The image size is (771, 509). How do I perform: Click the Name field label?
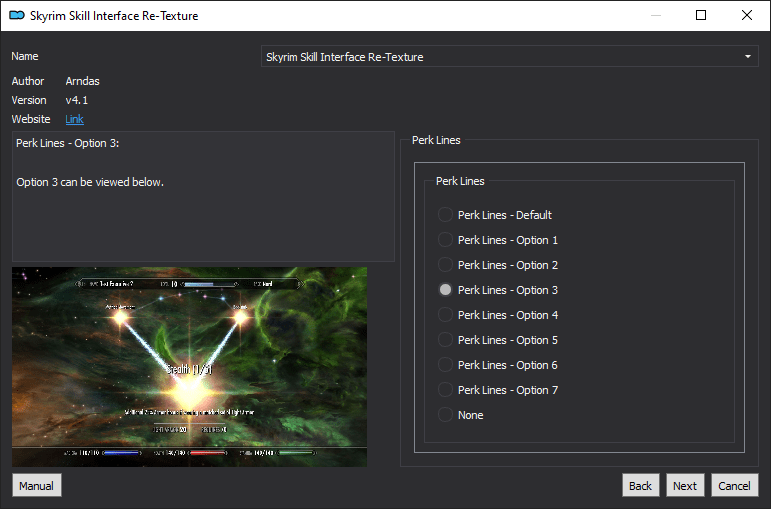25,56
